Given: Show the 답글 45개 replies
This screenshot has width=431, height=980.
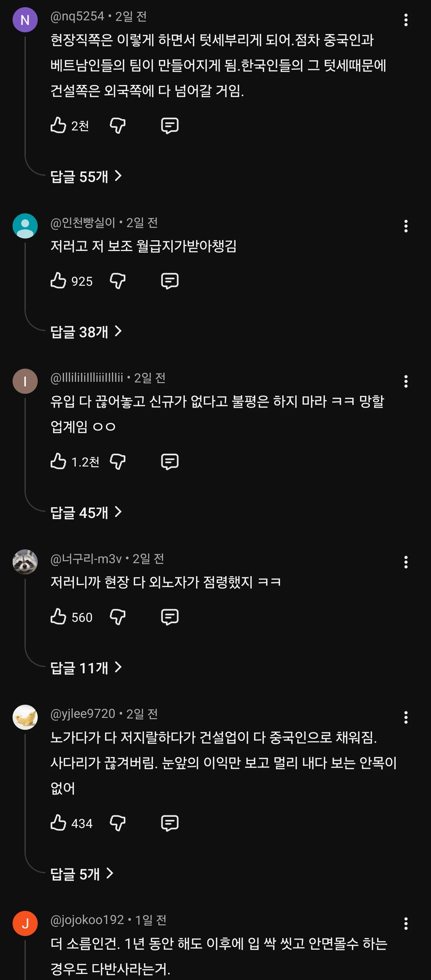Looking at the screenshot, I should click(86, 513).
